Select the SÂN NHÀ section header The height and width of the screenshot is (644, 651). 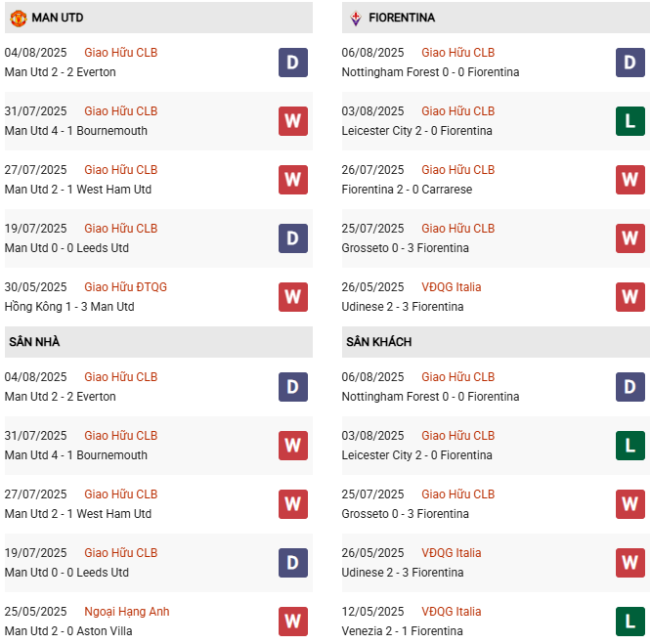pyautogui.click(x=34, y=342)
